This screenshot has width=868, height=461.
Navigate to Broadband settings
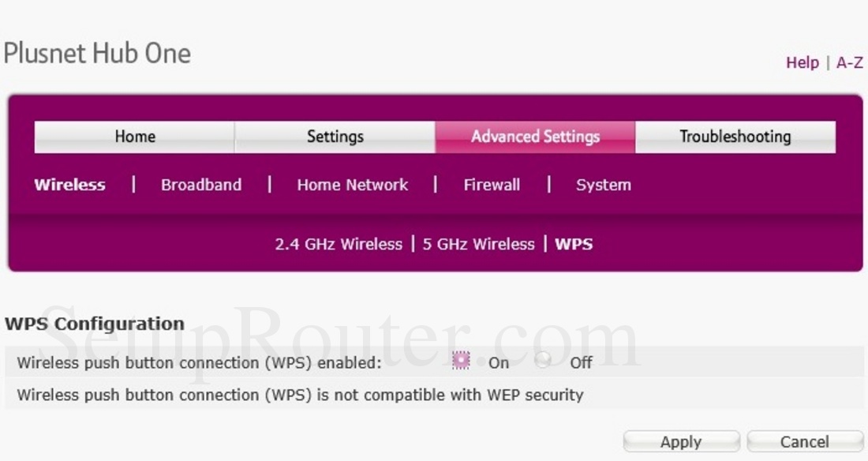(x=201, y=185)
